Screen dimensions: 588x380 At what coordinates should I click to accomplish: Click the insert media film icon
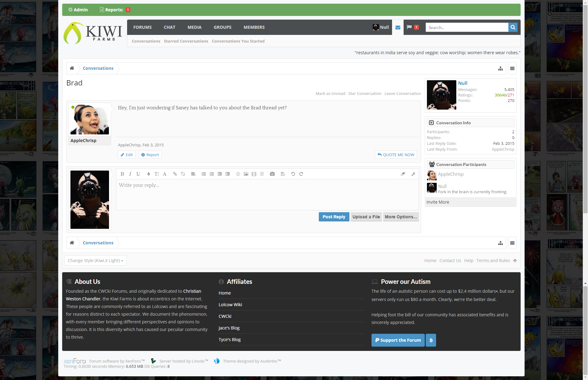254,174
